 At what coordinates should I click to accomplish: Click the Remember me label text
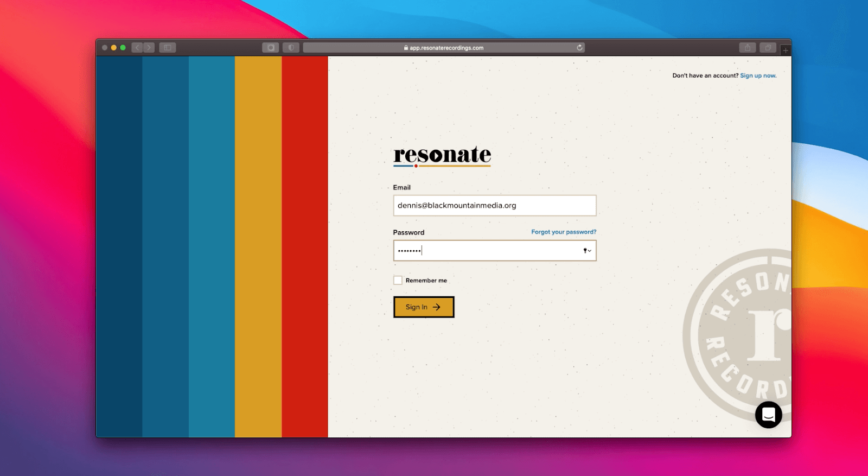[x=426, y=281]
